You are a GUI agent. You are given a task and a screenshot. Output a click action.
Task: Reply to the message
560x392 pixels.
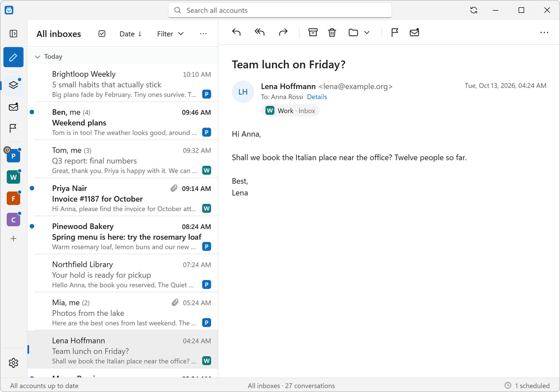[236, 32]
